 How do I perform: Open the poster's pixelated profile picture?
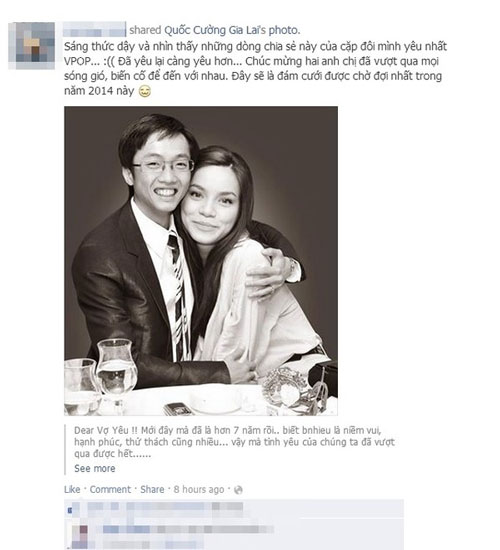click(32, 46)
